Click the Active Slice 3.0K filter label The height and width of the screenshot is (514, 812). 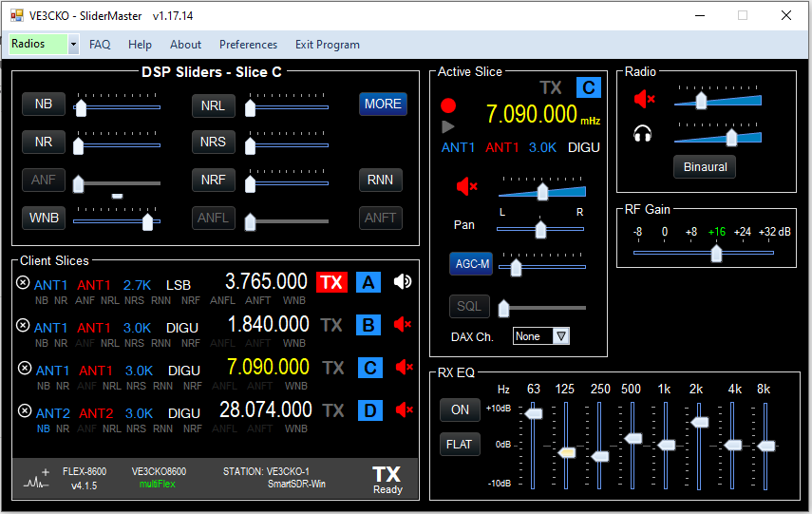(x=542, y=147)
